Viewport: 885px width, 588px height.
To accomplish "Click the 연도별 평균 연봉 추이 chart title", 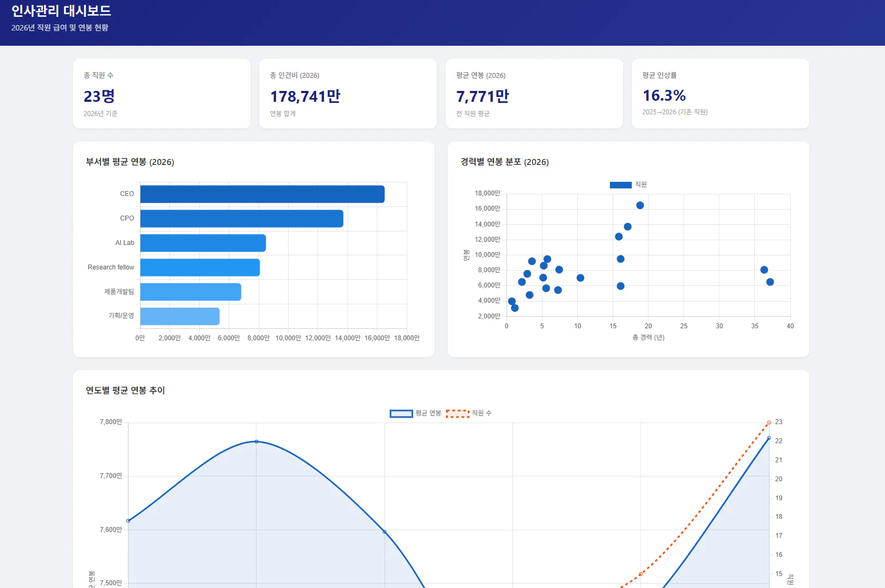I will tap(125, 390).
